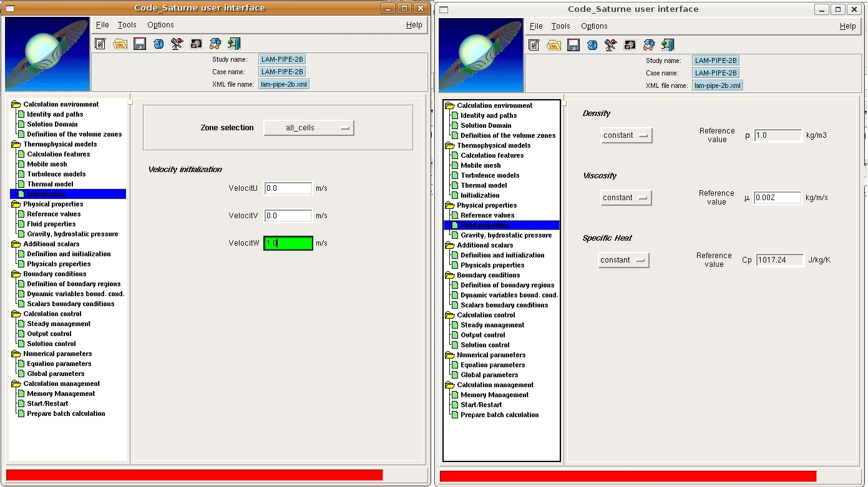This screenshot has height=487, width=868.
Task: Open Help menu in right window
Action: (848, 26)
